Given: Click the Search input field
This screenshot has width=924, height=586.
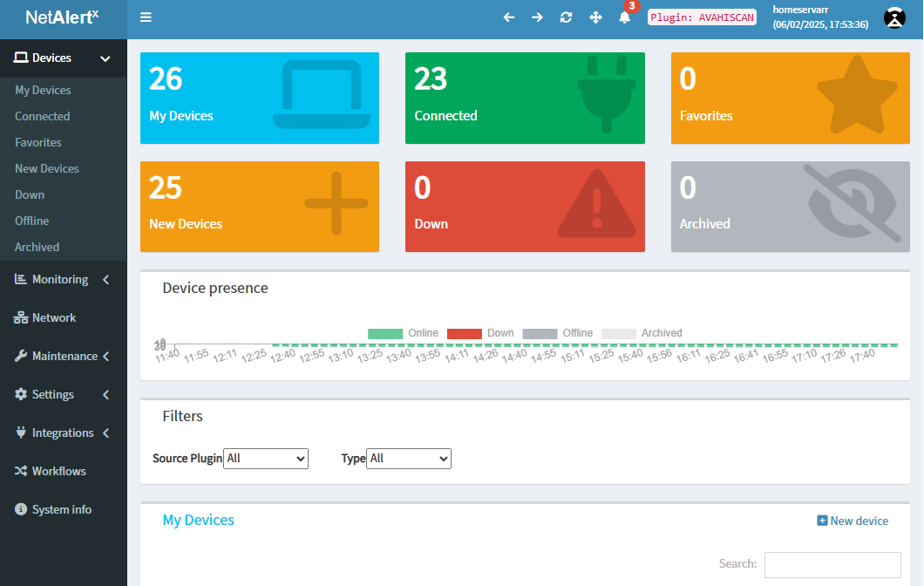Looking at the screenshot, I should click(832, 565).
